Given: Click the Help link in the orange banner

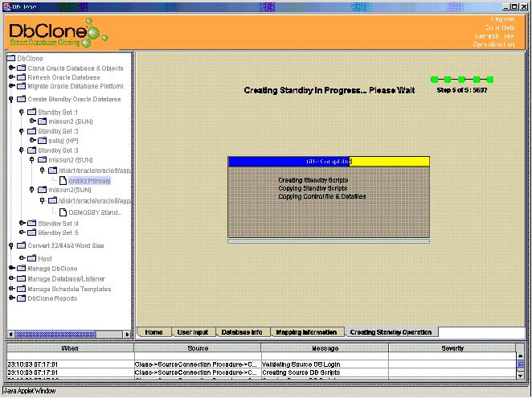Looking at the screenshot, I should pyautogui.click(x=499, y=27).
